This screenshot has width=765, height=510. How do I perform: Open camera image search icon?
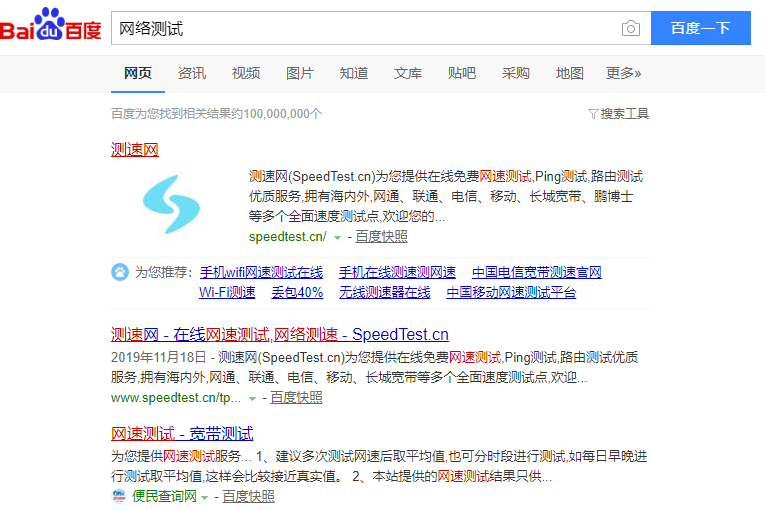click(x=630, y=28)
